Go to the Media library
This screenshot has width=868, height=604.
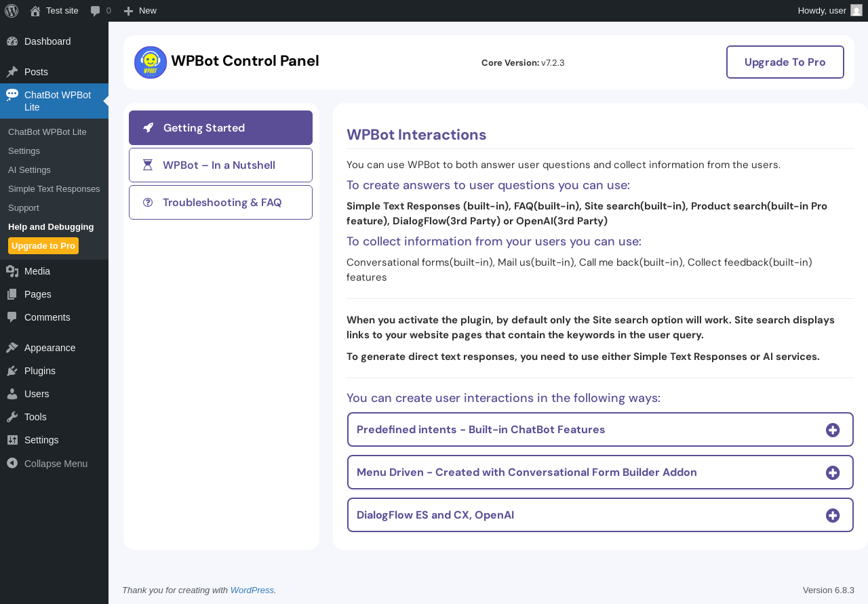tap(37, 271)
